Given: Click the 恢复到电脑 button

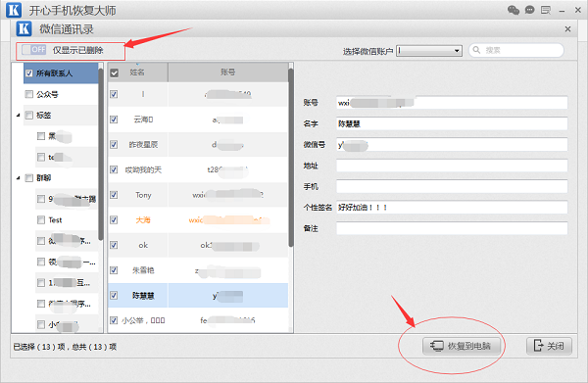Looking at the screenshot, I should [x=462, y=346].
